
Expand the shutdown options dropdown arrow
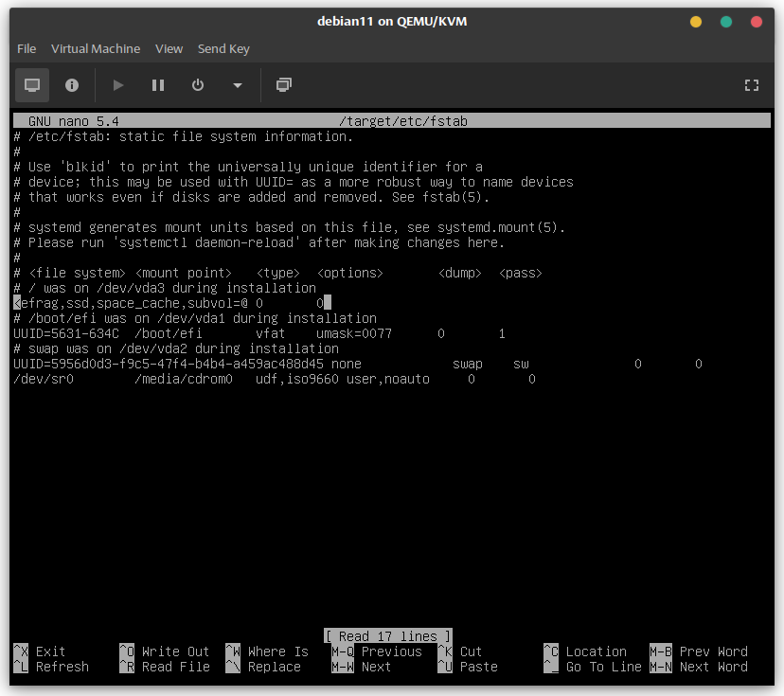pyautogui.click(x=238, y=85)
